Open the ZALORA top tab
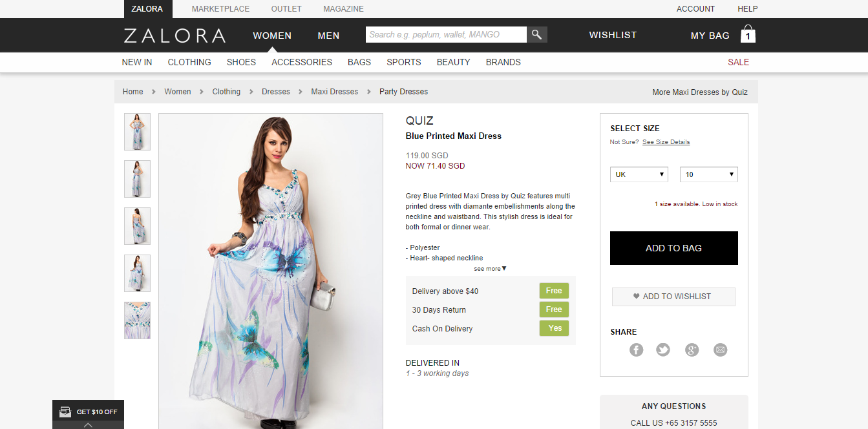868x429 pixels. click(147, 9)
